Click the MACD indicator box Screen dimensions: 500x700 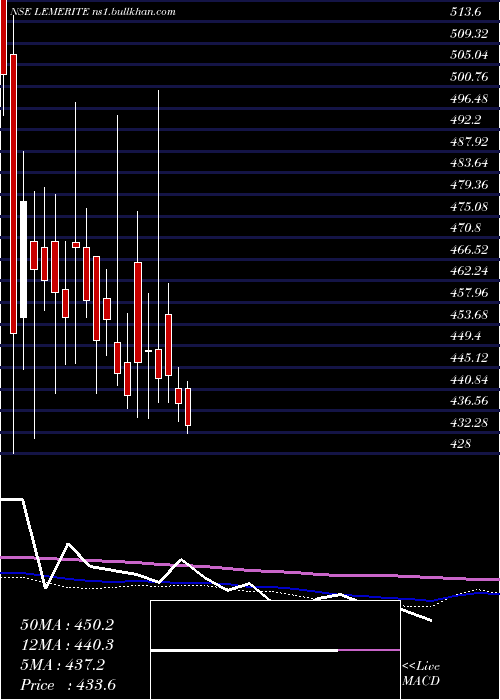275,650
